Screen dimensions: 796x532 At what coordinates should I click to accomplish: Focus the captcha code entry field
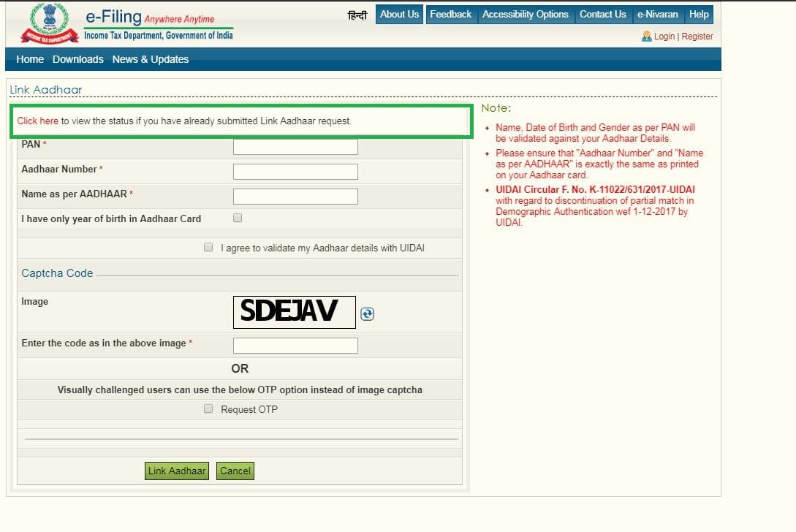295,346
